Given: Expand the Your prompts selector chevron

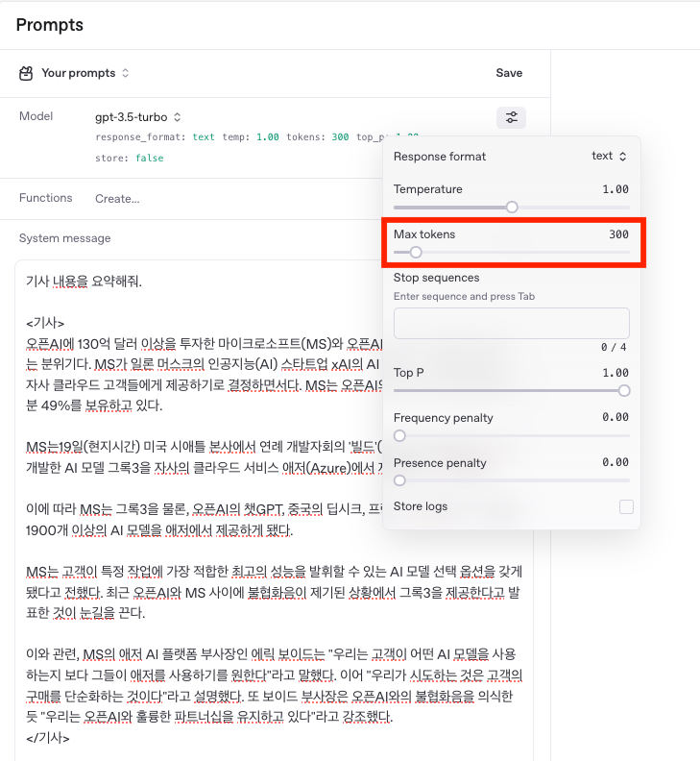Looking at the screenshot, I should coord(125,73).
